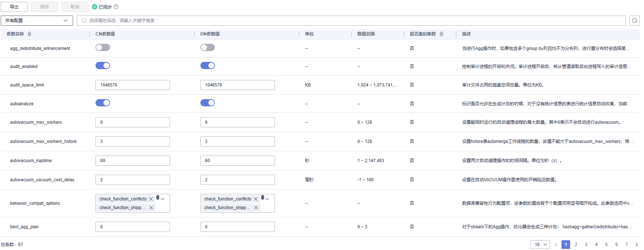The image size is (644, 250).
Task: Remove CN check_function_shipp... tag
Action: point(151,208)
